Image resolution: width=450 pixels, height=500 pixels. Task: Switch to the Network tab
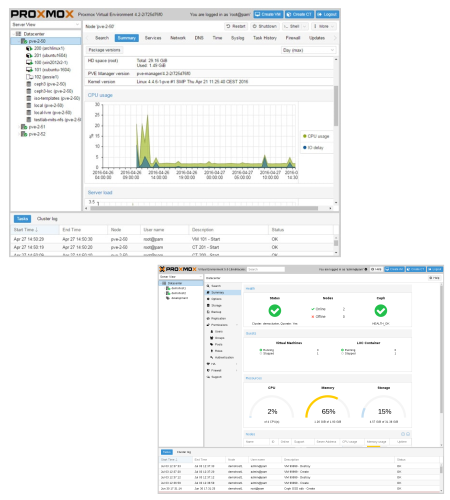(x=178, y=38)
